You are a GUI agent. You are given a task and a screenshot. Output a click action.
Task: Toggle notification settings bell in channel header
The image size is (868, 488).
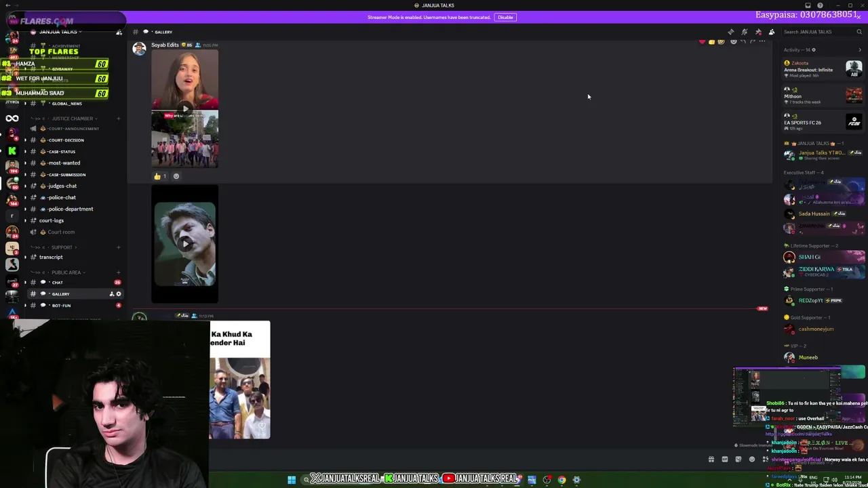coord(745,32)
